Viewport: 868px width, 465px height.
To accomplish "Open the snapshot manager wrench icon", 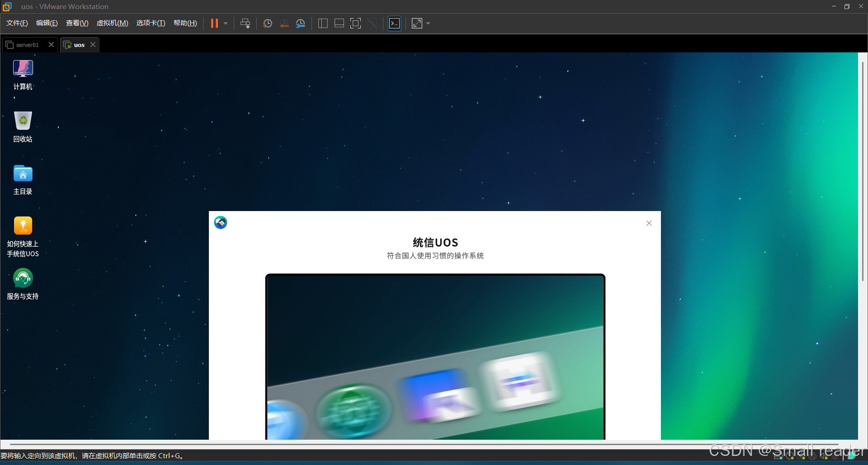I will click(x=301, y=23).
